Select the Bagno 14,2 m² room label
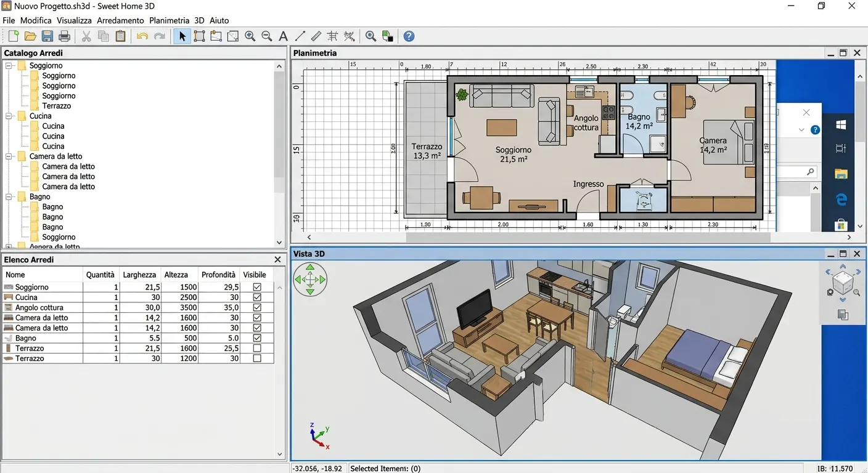This screenshot has width=868, height=473. pyautogui.click(x=639, y=121)
